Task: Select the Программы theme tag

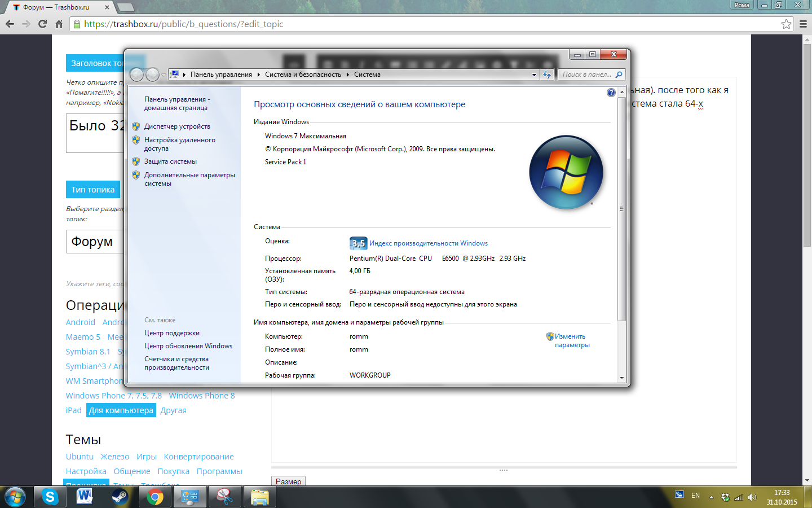Action: (219, 471)
